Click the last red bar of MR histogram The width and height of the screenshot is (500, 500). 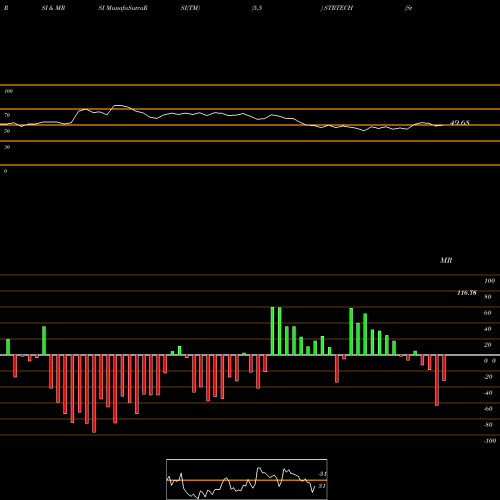coord(444,368)
